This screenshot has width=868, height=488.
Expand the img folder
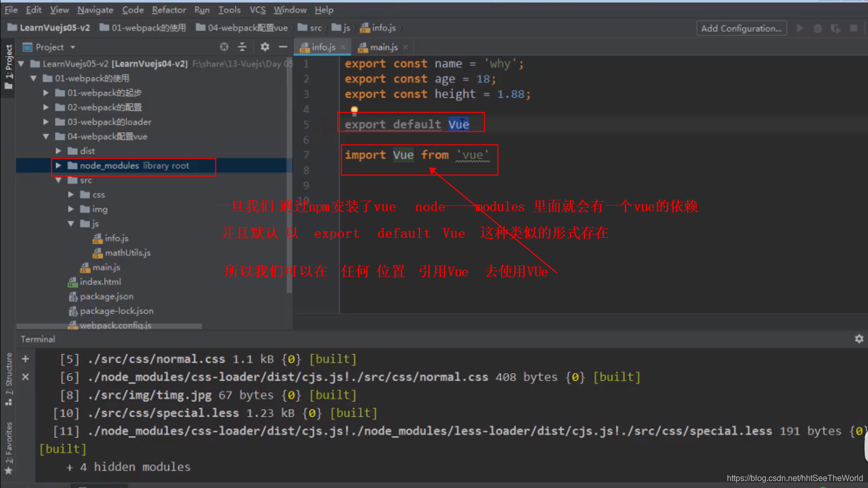tap(71, 209)
